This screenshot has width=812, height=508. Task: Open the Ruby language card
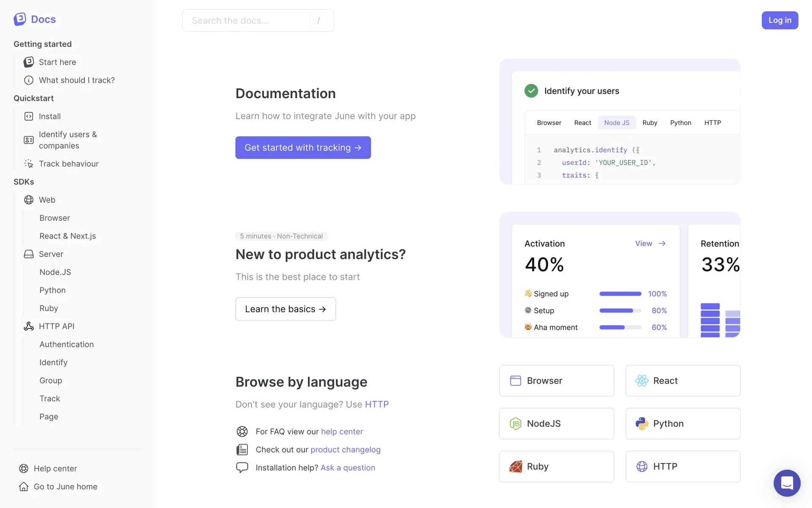[556, 467]
